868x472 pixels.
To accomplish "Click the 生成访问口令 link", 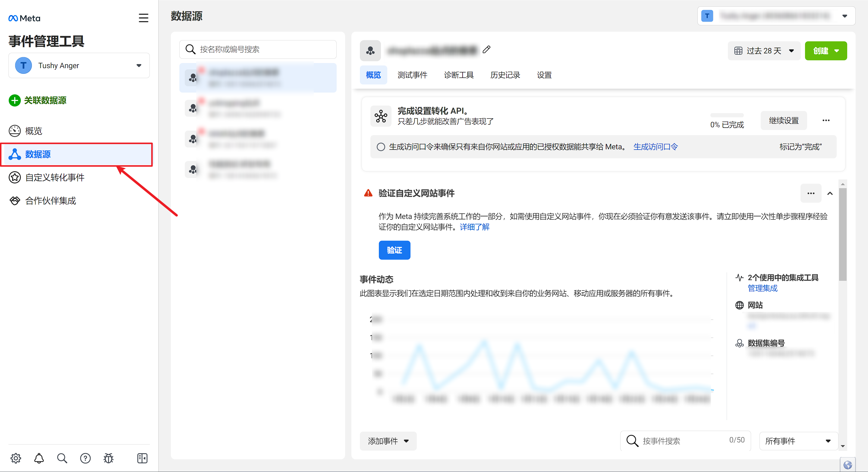I will (656, 147).
